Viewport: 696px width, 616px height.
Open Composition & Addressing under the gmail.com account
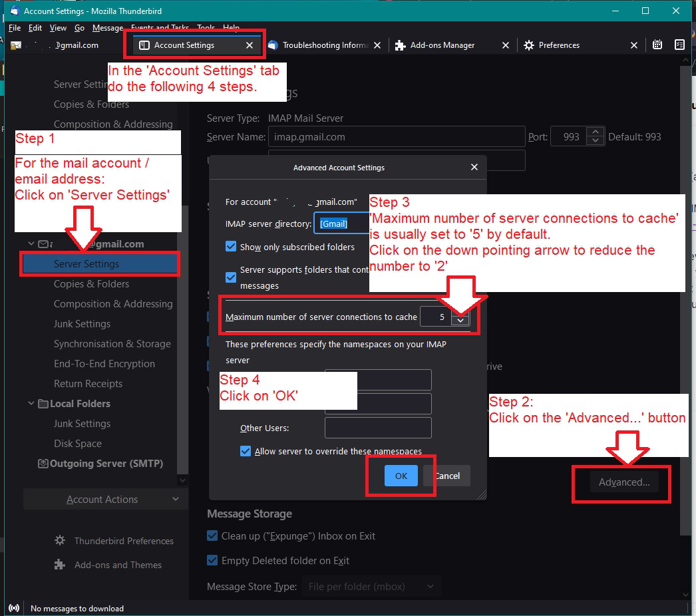pyautogui.click(x=113, y=304)
